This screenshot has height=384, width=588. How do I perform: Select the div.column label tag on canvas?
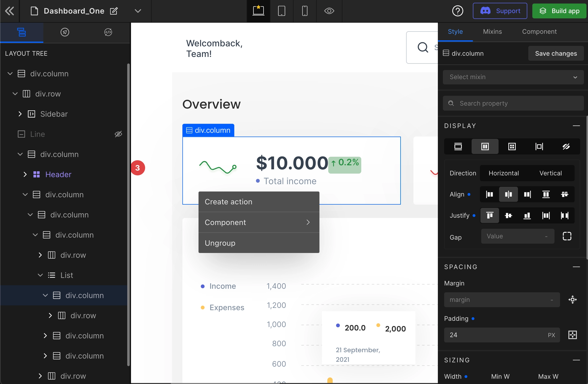[x=208, y=130]
